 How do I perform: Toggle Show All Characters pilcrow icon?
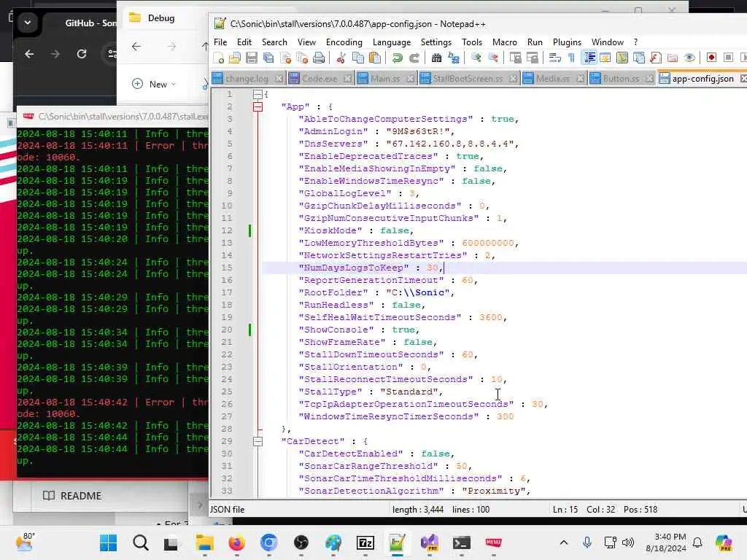pos(571,58)
